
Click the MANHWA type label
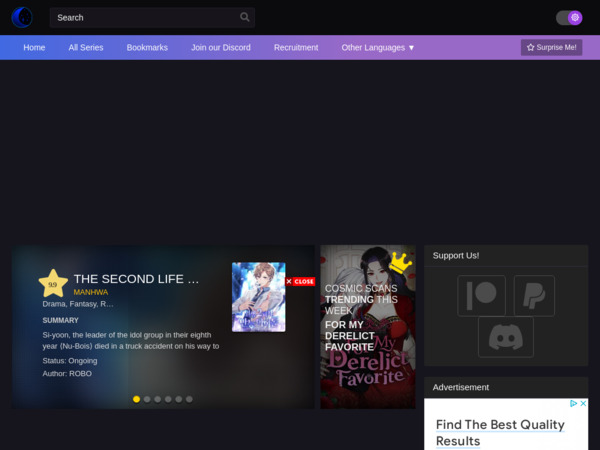tap(91, 292)
